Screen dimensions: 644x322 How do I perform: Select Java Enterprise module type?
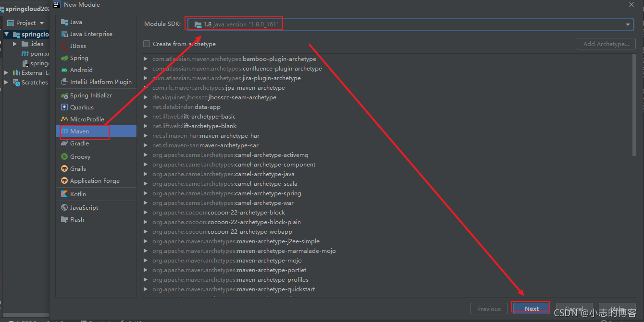(96, 34)
